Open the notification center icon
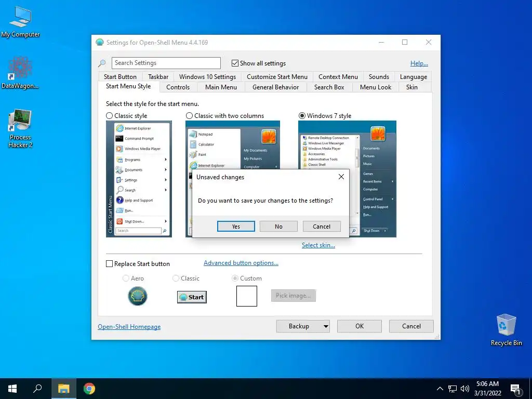Viewport: 532px width, 399px height. click(x=516, y=390)
